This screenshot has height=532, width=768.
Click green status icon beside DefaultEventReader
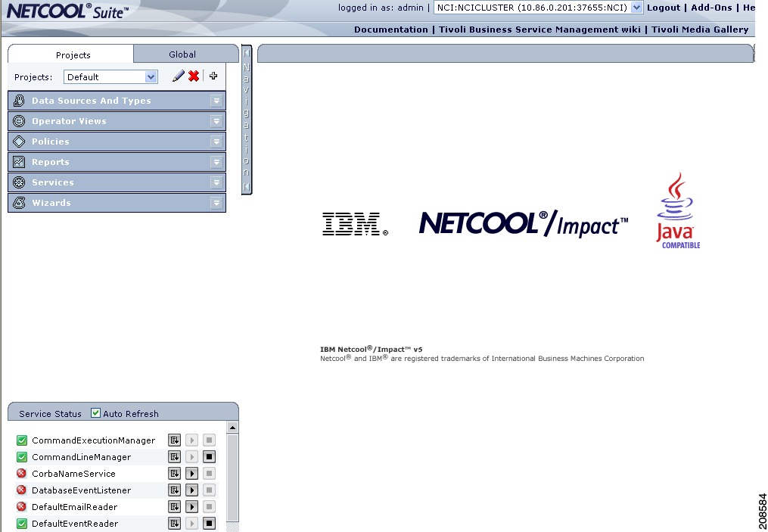coord(21,524)
